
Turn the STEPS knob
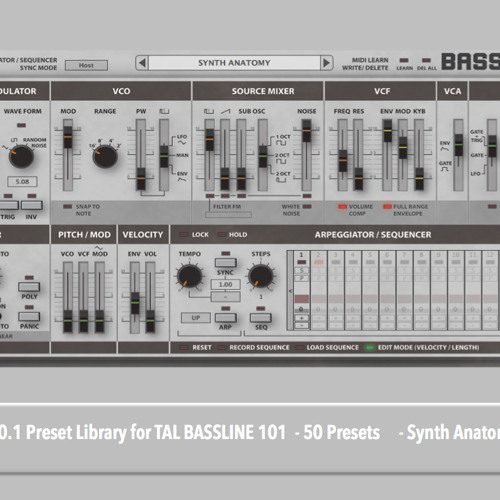[261, 276]
